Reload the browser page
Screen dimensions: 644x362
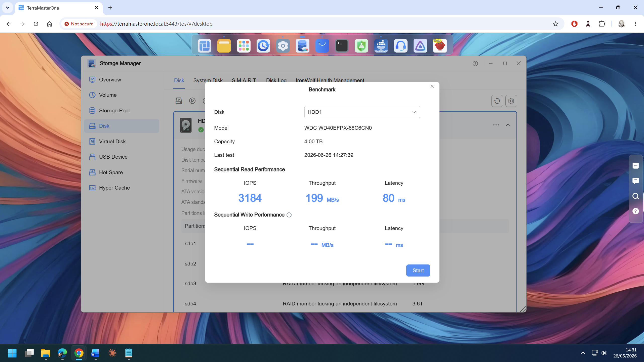coord(36,24)
